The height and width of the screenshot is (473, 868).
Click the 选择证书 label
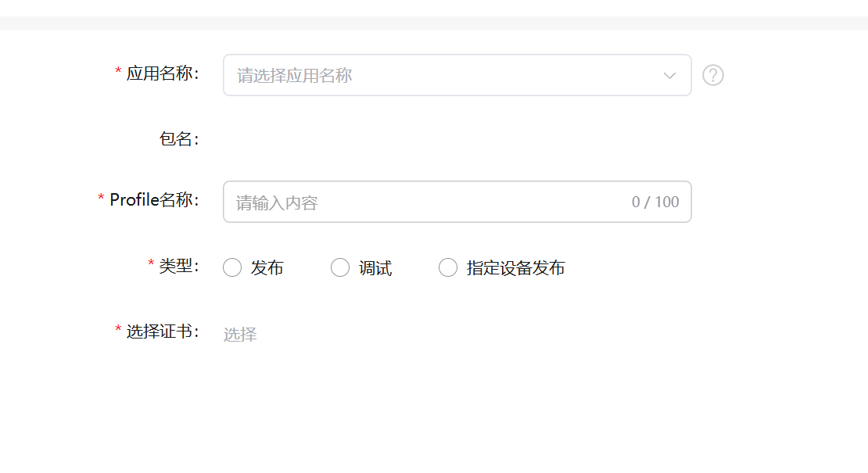pyautogui.click(x=163, y=332)
